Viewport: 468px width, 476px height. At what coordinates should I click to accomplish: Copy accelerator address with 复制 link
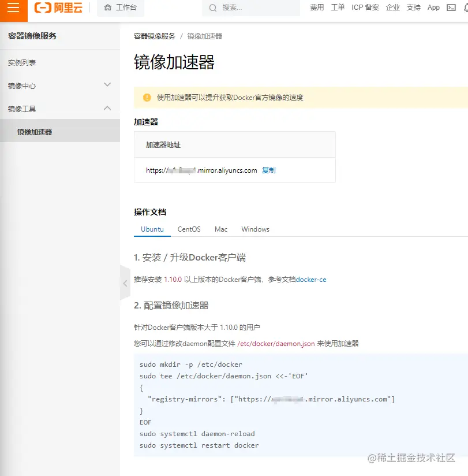(x=269, y=170)
